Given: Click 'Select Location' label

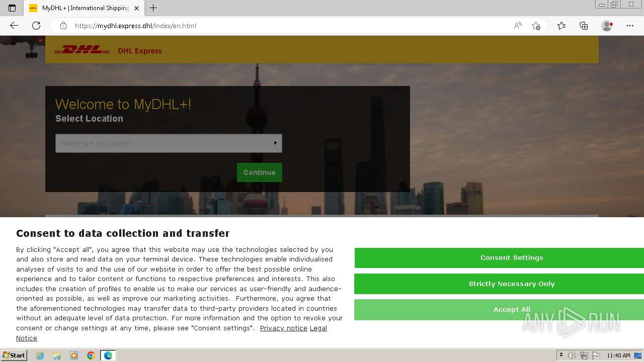Looking at the screenshot, I should coord(89,119).
